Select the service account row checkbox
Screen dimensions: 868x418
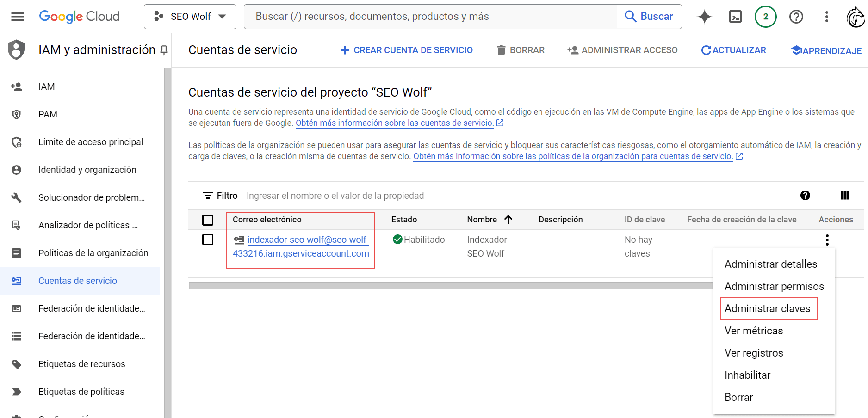208,240
